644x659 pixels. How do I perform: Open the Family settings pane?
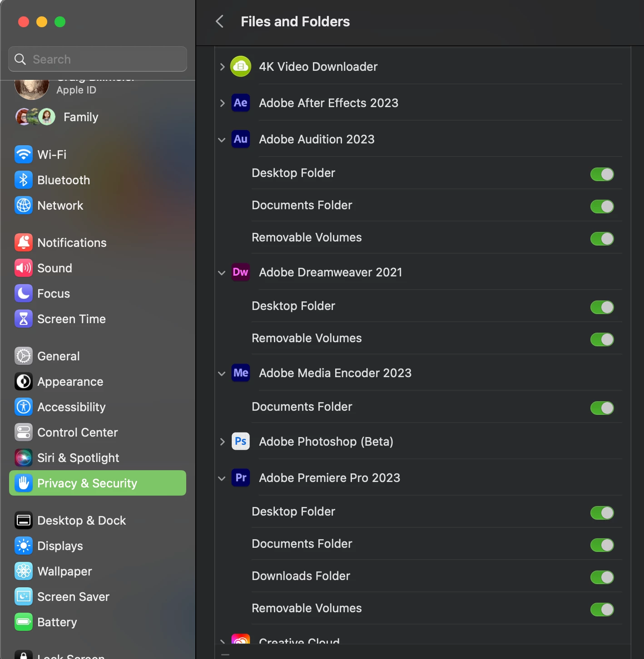(98, 117)
